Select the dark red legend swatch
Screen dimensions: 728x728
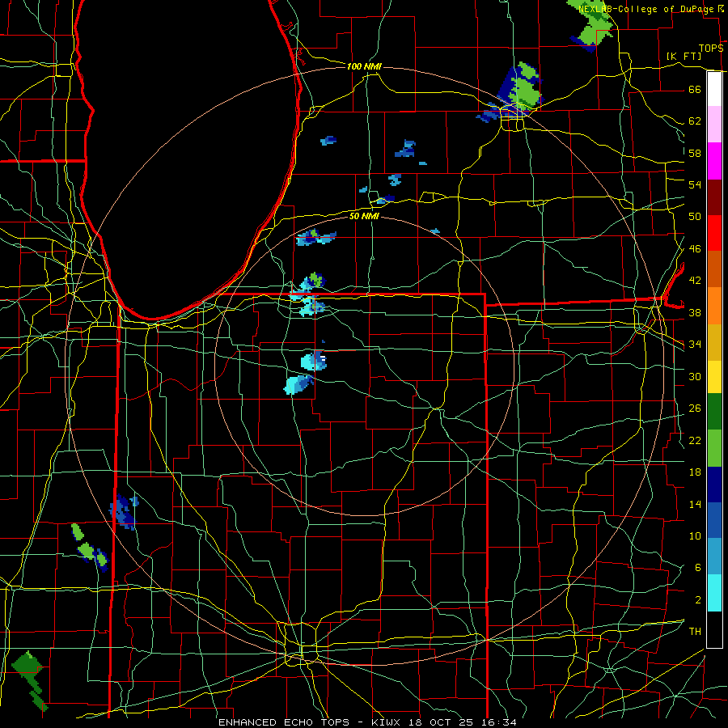[x=714, y=197]
